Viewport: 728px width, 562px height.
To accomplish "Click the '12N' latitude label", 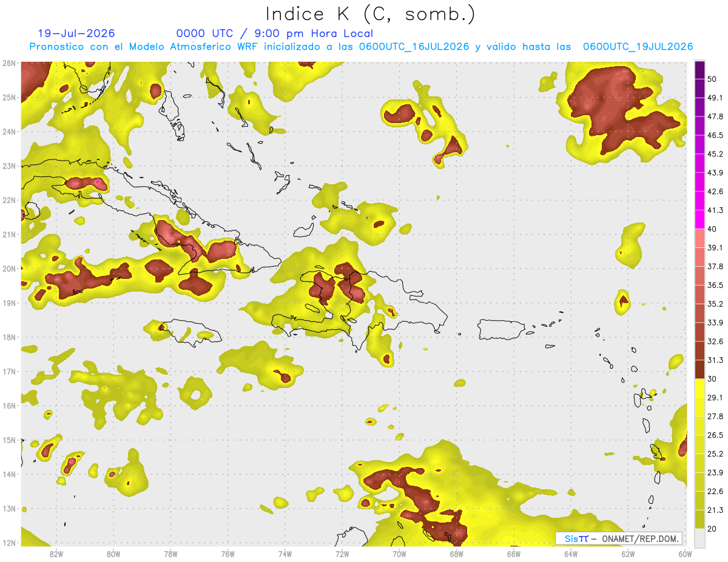I will [x=8, y=543].
